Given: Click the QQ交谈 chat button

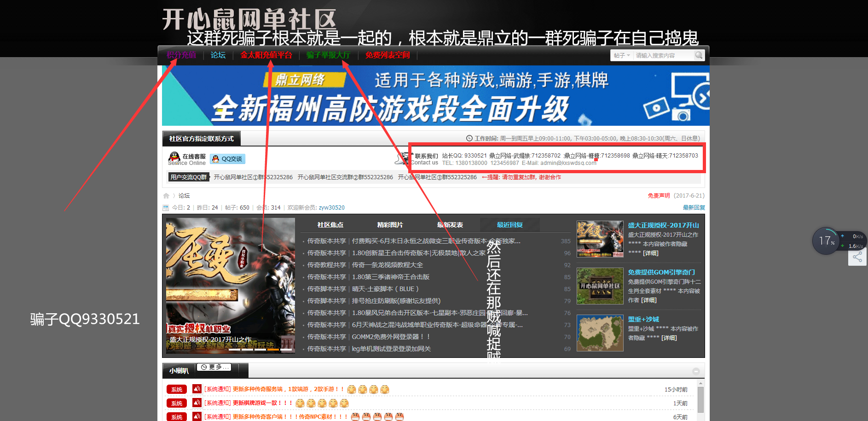Looking at the screenshot, I should 228,159.
